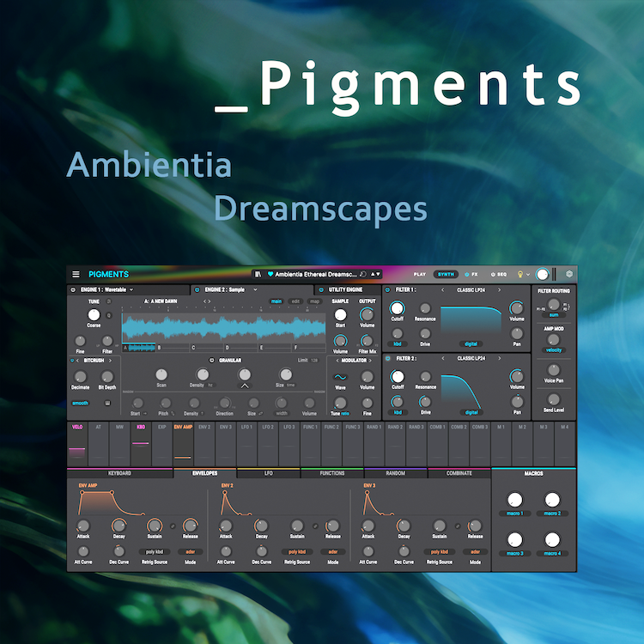Viewport: 644px width, 644px height.
Task: Click the Filter 2 Cutoff knob
Action: coord(398,376)
